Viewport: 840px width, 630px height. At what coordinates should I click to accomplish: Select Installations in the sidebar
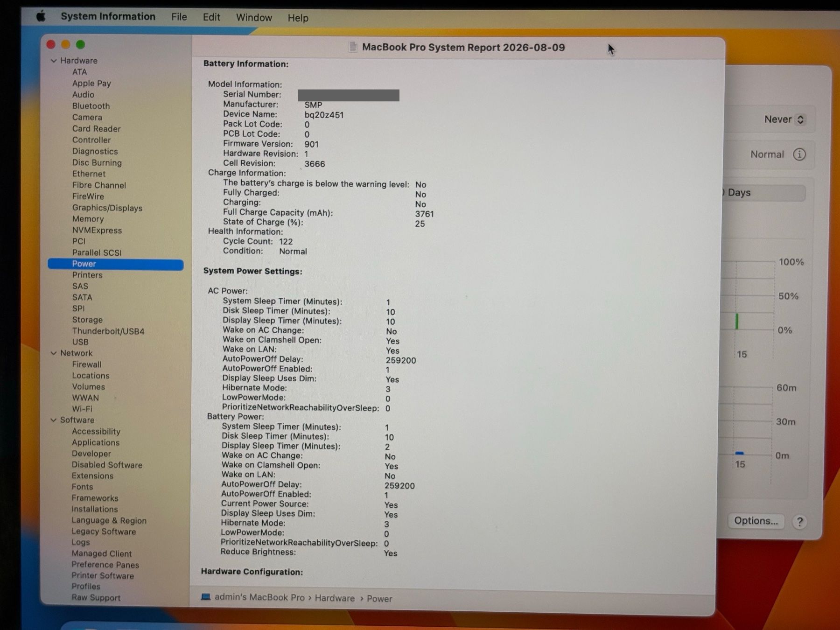pyautogui.click(x=94, y=509)
